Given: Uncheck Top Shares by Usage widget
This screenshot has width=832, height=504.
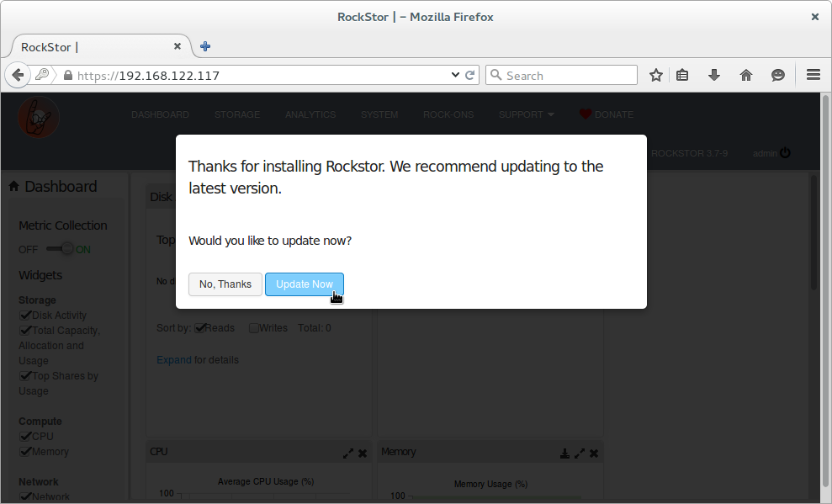Looking at the screenshot, I should click(25, 375).
